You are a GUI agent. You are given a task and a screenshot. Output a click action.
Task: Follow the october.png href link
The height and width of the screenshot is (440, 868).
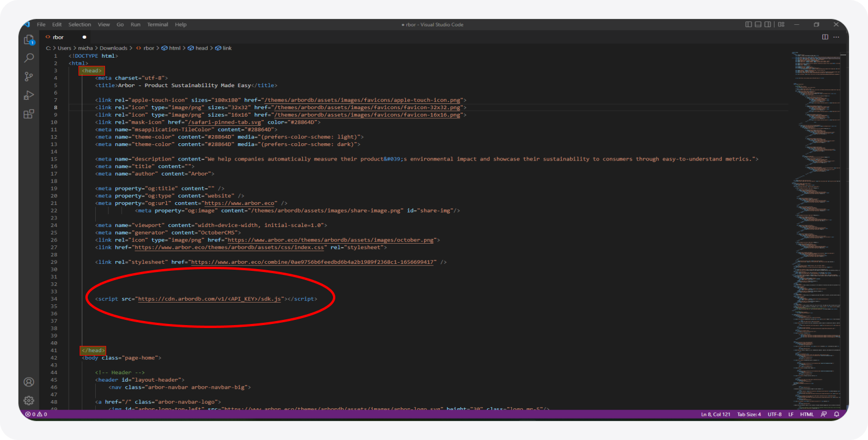(331, 240)
